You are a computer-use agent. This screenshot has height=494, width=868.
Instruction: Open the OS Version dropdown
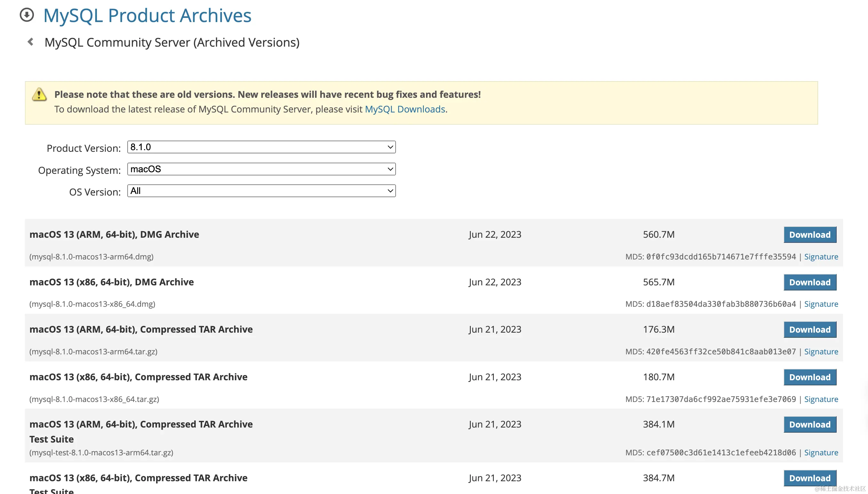[x=261, y=191]
